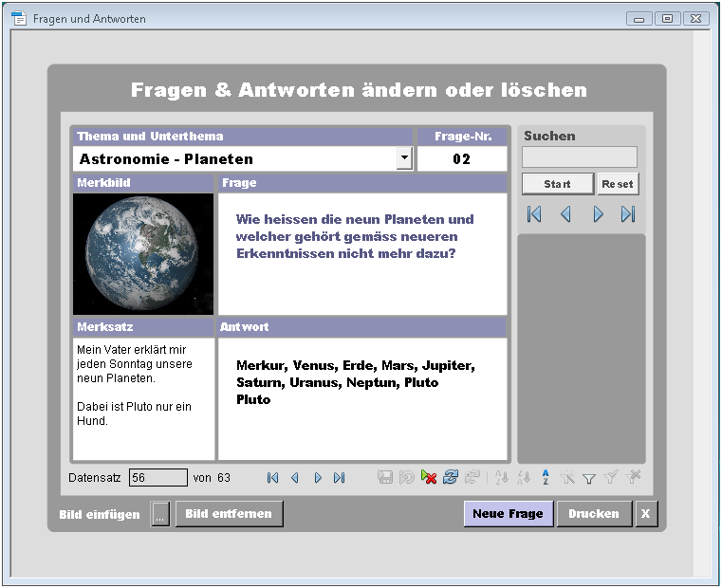This screenshot has width=722, height=588.
Task: Go to first record in bottom navigation
Action: click(272, 478)
